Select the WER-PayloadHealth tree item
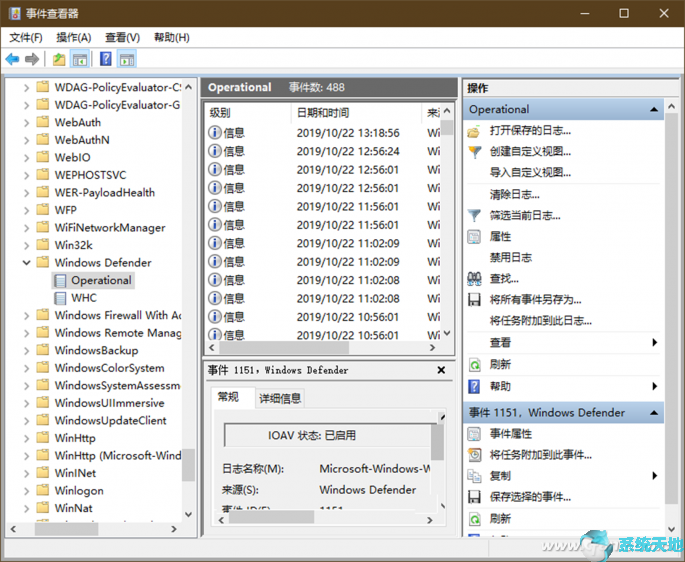Image resolution: width=685 pixels, height=562 pixels. pos(104,192)
